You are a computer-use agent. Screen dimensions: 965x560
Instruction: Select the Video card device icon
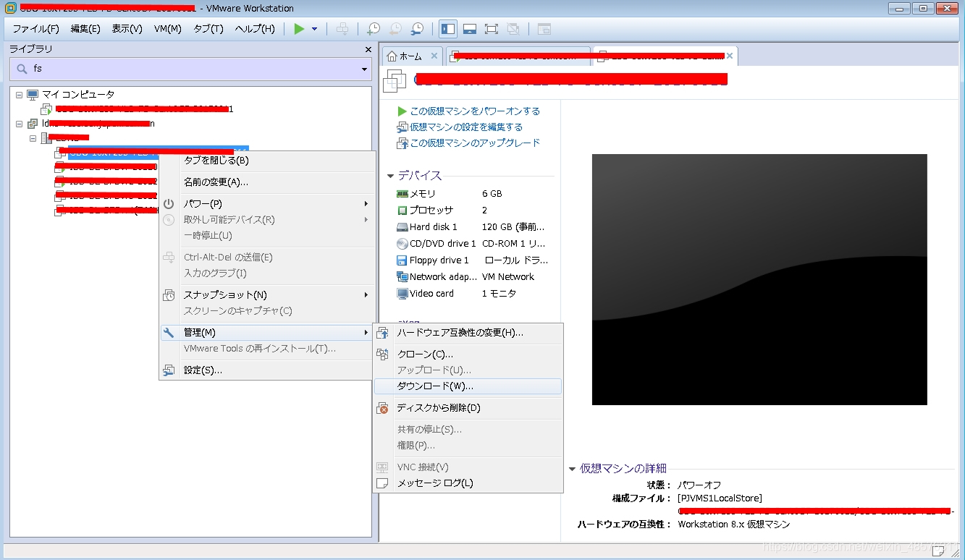coord(403,294)
